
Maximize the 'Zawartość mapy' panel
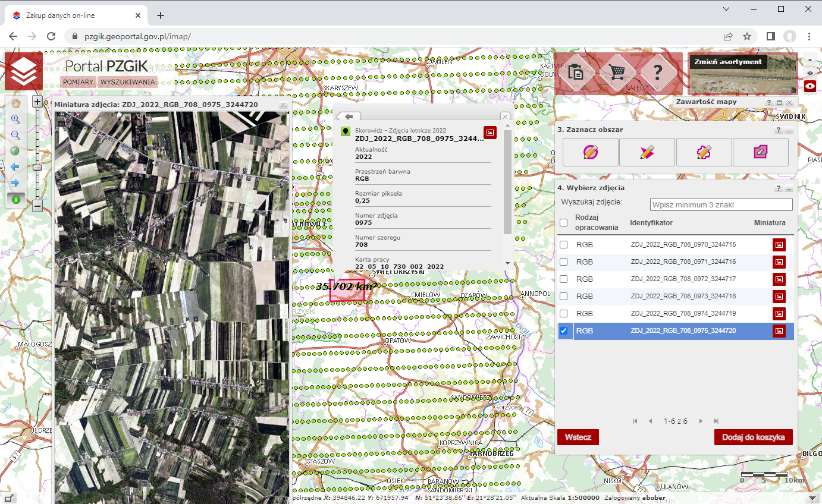(779, 103)
